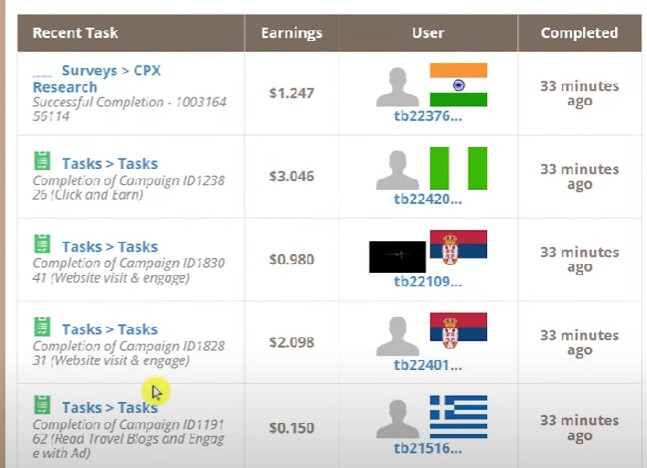647x468 pixels.
Task: Click the India flag icon
Action: click(x=458, y=85)
